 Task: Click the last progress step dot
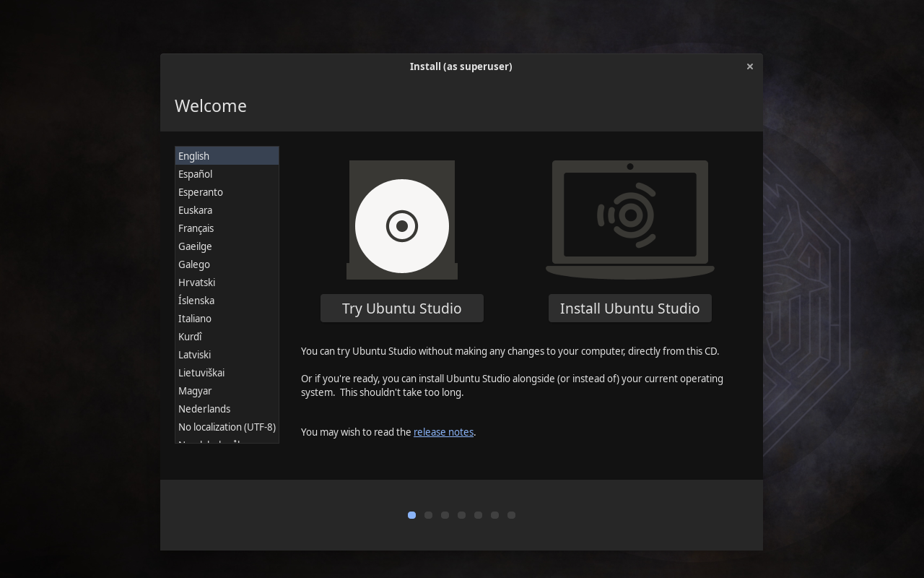pos(511,515)
